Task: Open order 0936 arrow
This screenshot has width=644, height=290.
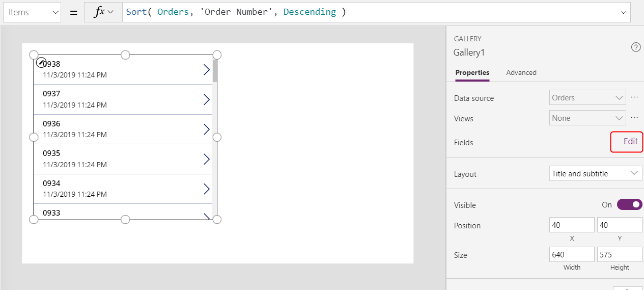Action: [x=207, y=129]
